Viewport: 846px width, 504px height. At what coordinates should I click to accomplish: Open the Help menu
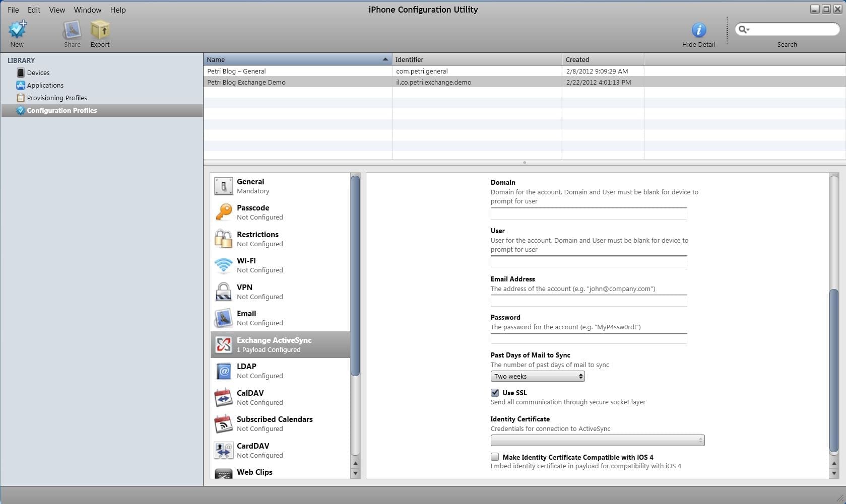118,10
